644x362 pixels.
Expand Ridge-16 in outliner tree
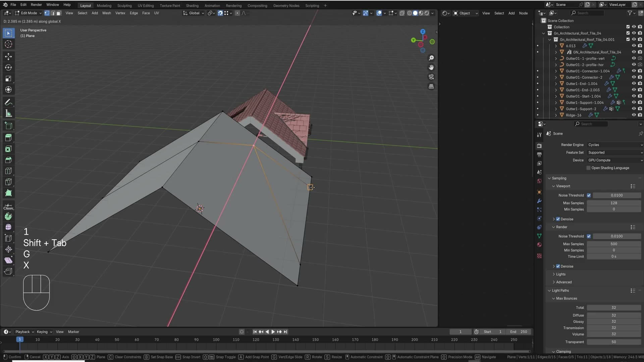coord(556,115)
